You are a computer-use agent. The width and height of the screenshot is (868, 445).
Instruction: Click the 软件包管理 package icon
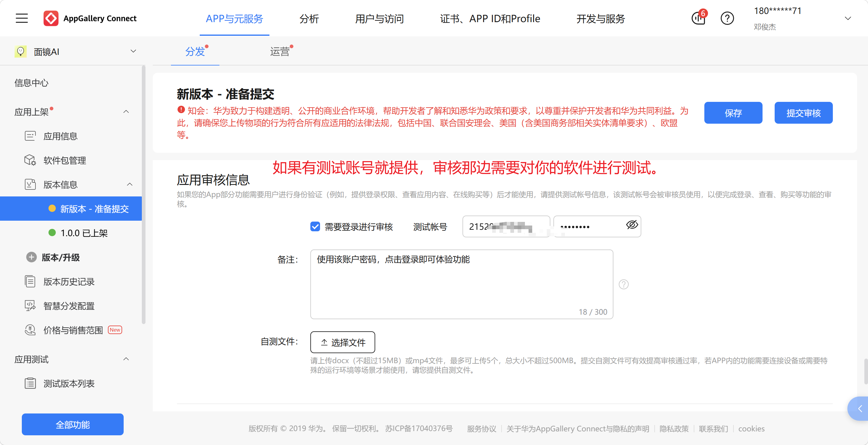tap(30, 160)
